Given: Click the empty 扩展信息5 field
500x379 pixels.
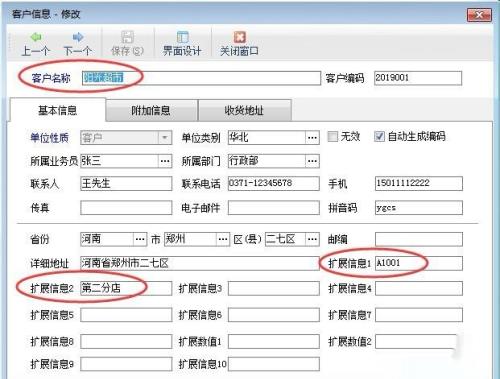Looking at the screenshot, I should [x=126, y=315].
